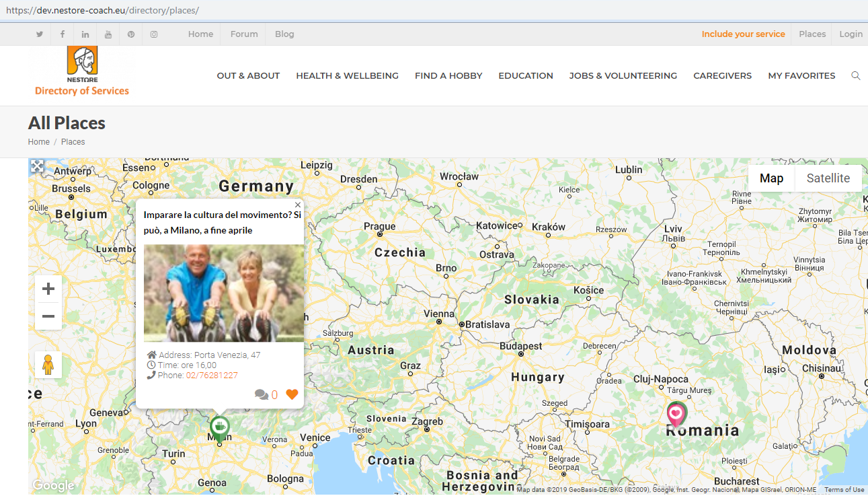Open the Caregivers menu

(x=723, y=76)
